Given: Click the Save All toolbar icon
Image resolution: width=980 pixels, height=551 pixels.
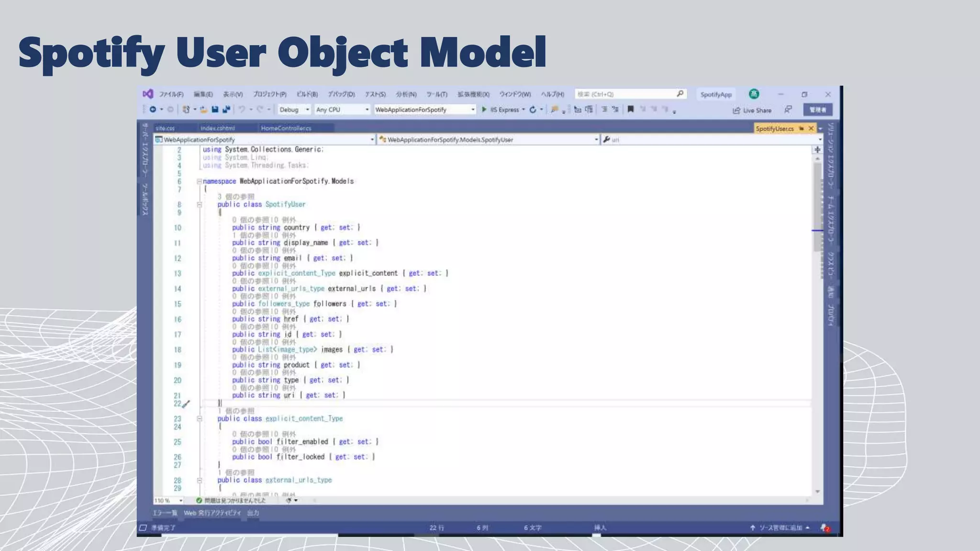Looking at the screenshot, I should (226, 110).
